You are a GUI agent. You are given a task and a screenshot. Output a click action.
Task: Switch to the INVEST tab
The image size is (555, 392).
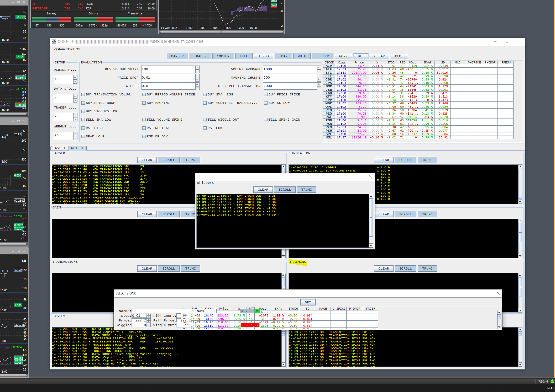pyautogui.click(x=59, y=148)
